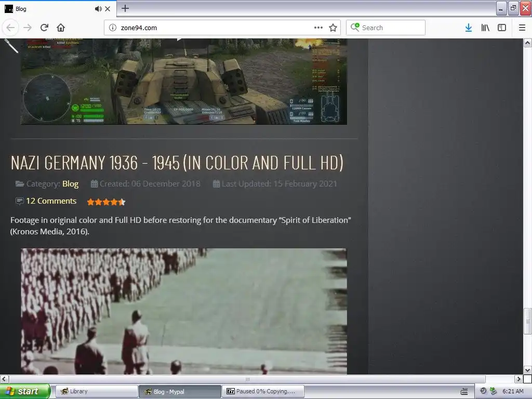Open the Library bookmarks menu icon
The height and width of the screenshot is (399, 532).
coord(485,28)
